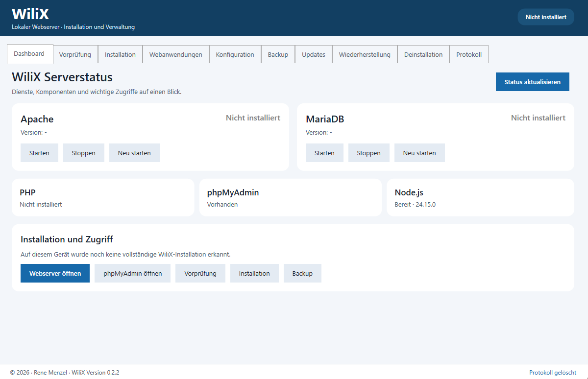Stop the Apache service
588x379 pixels.
coord(84,153)
